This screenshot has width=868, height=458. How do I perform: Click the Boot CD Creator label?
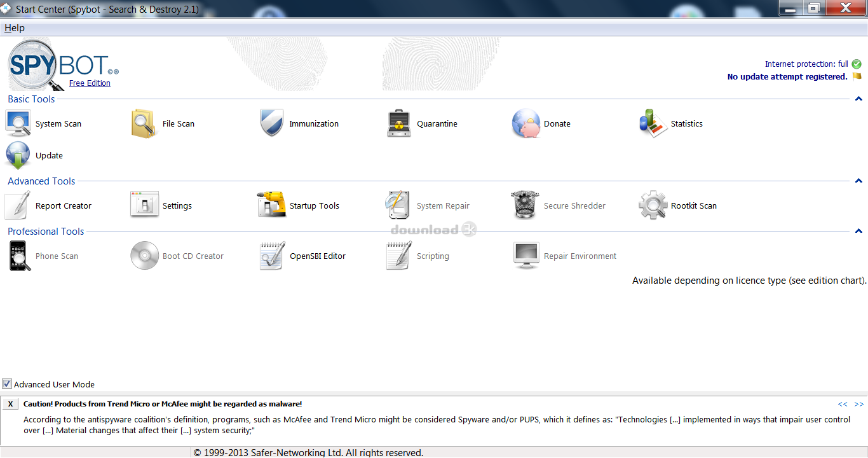pos(193,256)
